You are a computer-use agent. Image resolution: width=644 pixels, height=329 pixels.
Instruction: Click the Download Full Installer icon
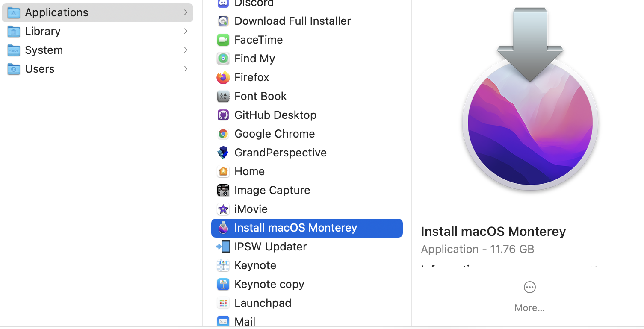pos(223,21)
